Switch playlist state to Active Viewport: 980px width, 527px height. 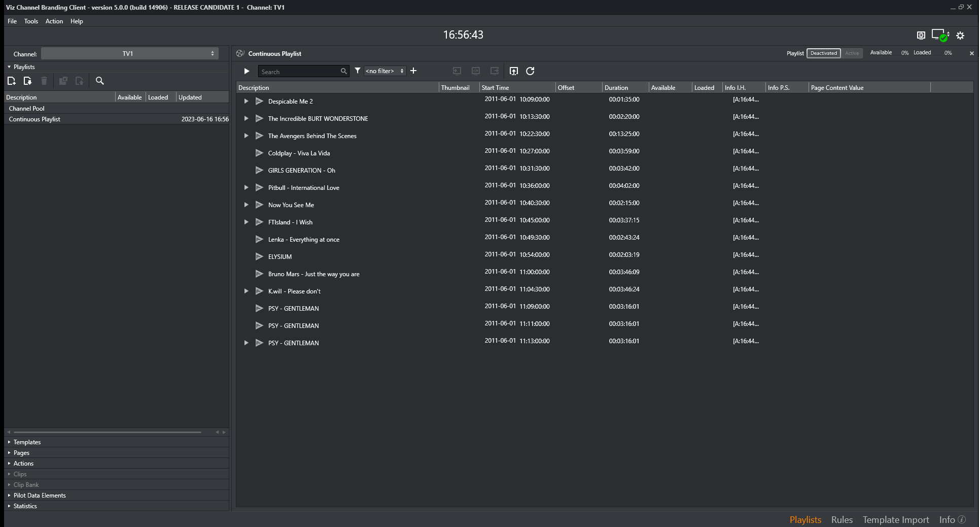pyautogui.click(x=852, y=53)
